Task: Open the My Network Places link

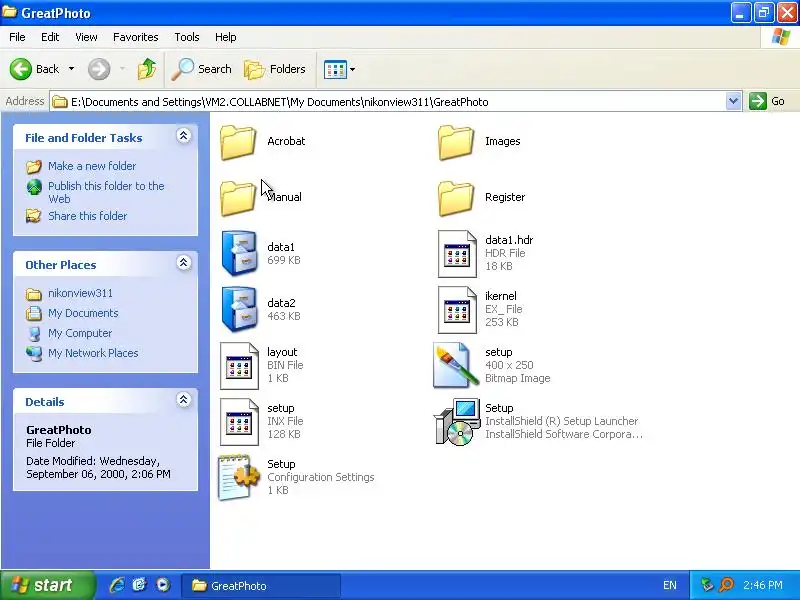Action: (93, 353)
